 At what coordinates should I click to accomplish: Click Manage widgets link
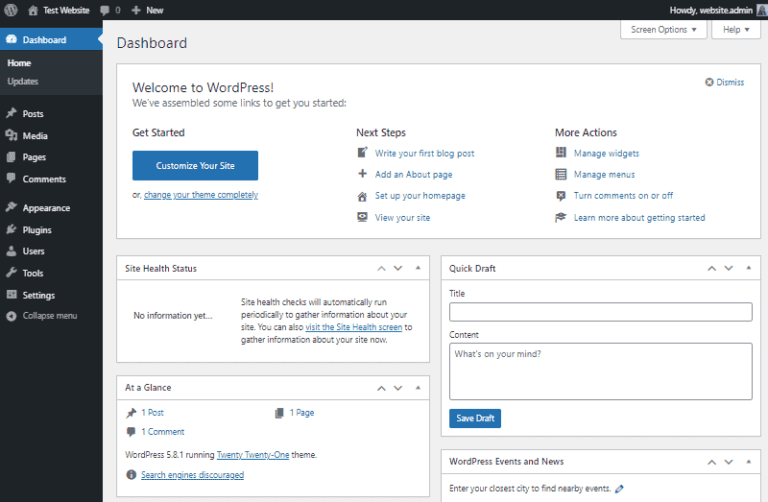606,153
